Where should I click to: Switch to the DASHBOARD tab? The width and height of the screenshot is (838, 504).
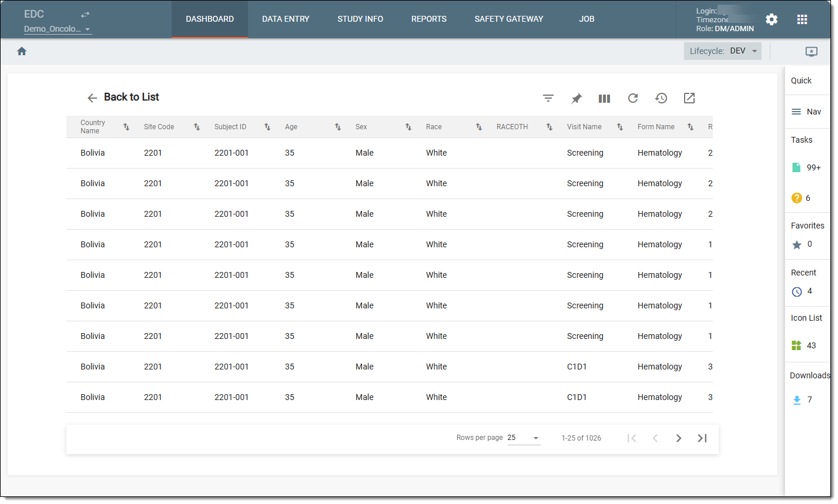point(210,19)
